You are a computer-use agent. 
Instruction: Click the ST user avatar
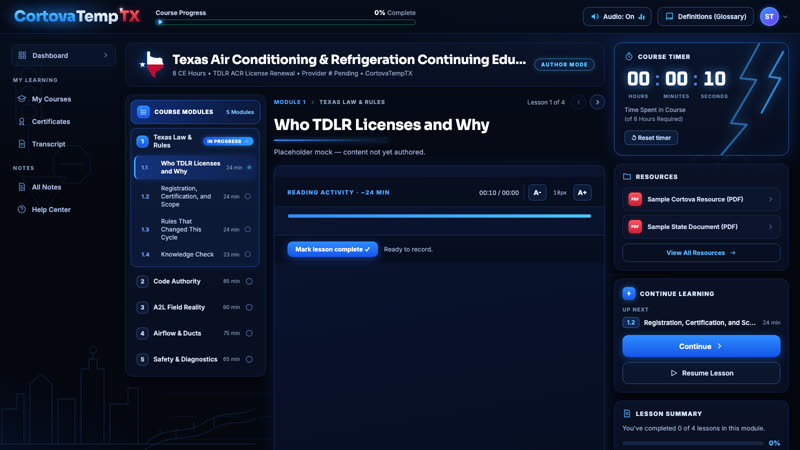769,16
